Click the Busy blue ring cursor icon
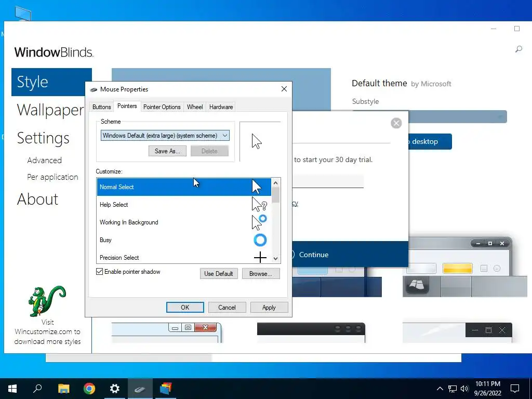This screenshot has height=399, width=532. coord(260,240)
